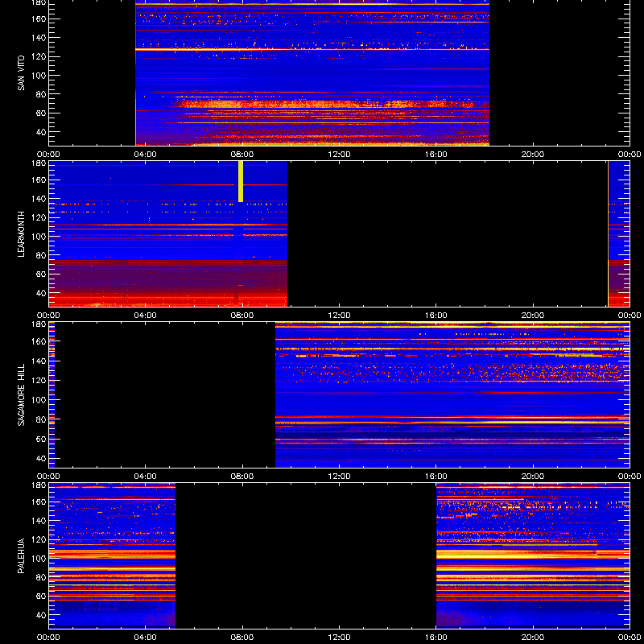Pick the 20:00 label under Sagamore Hill panel
The height and width of the screenshot is (644, 644).
[x=533, y=477]
